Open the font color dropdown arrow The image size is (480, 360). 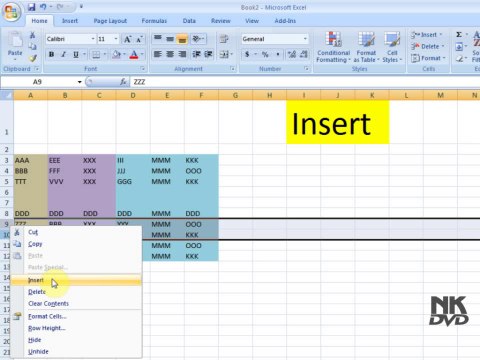point(142,54)
